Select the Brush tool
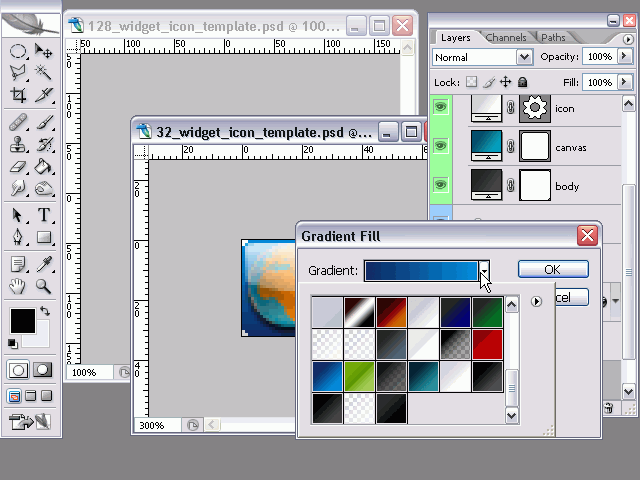The image size is (640, 480). (x=43, y=122)
